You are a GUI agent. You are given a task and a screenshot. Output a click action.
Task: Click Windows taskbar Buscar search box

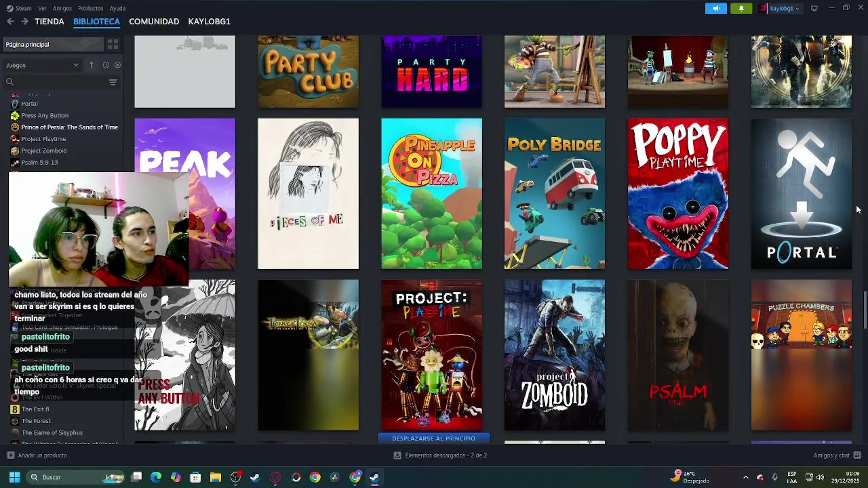click(76, 477)
